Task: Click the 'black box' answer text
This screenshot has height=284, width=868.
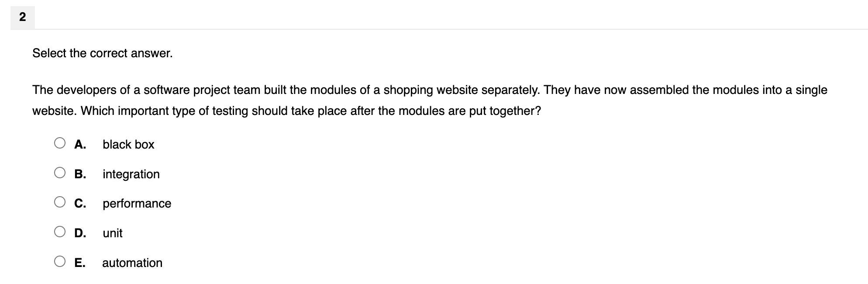Action: pos(128,145)
